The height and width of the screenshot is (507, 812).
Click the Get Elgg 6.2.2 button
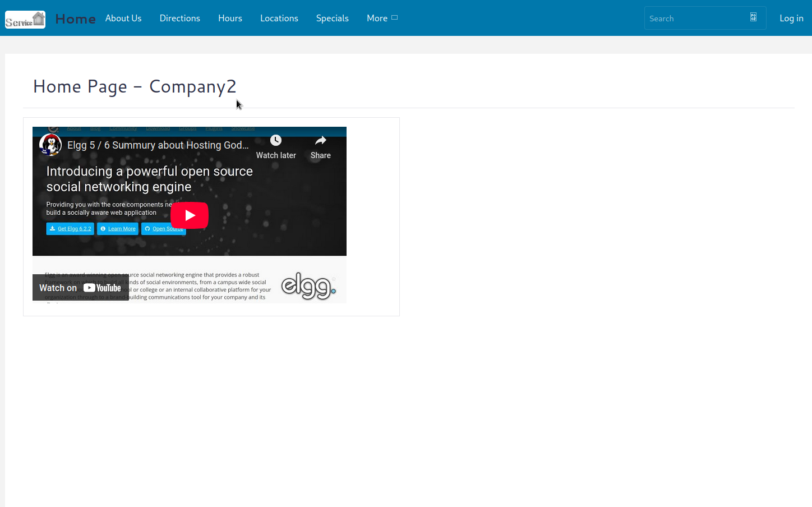pyautogui.click(x=70, y=229)
